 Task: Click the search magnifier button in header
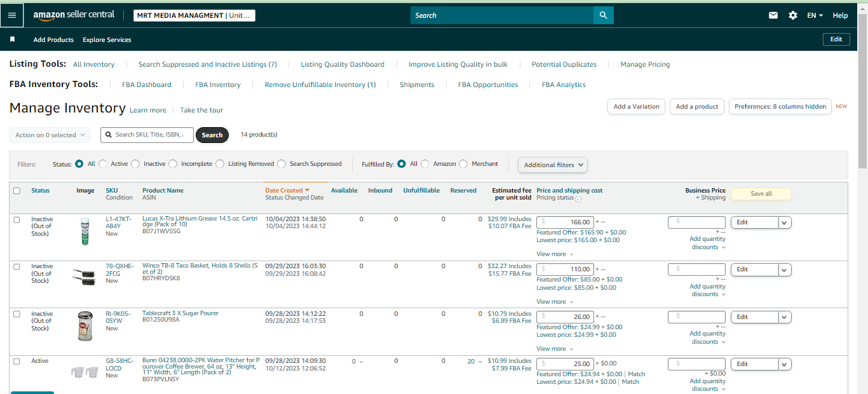(603, 15)
